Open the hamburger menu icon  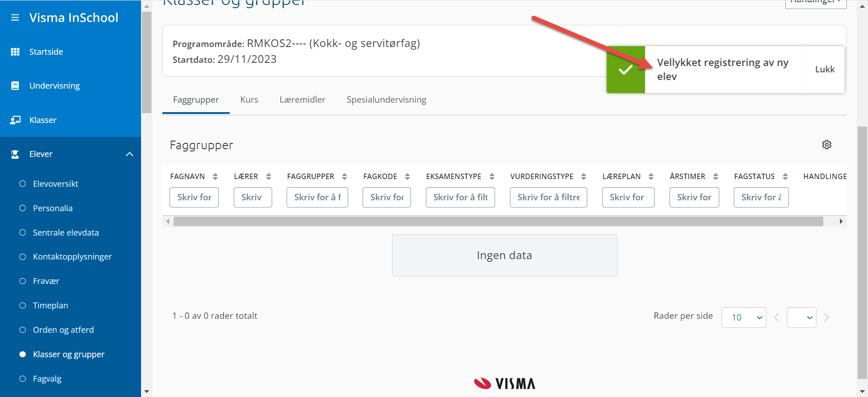coord(15,18)
